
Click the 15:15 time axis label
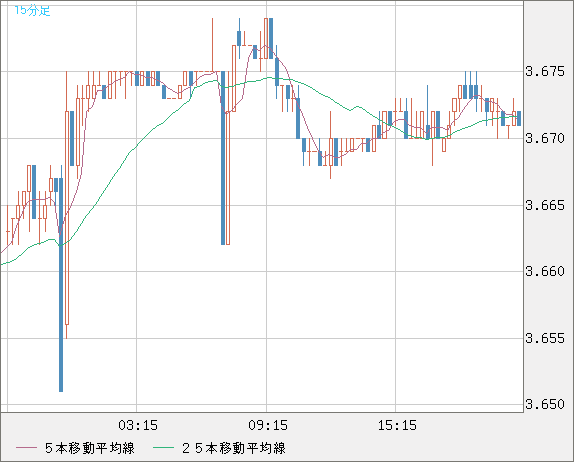click(397, 425)
